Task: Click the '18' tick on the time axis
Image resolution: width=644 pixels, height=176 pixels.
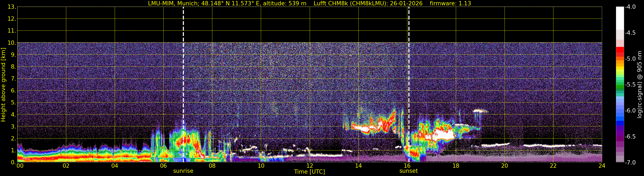Action: click(x=456, y=166)
